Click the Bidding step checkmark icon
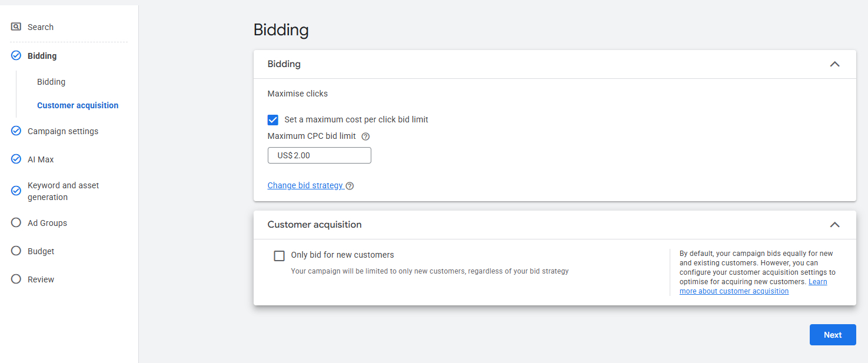The image size is (868, 363). pyautogui.click(x=16, y=56)
